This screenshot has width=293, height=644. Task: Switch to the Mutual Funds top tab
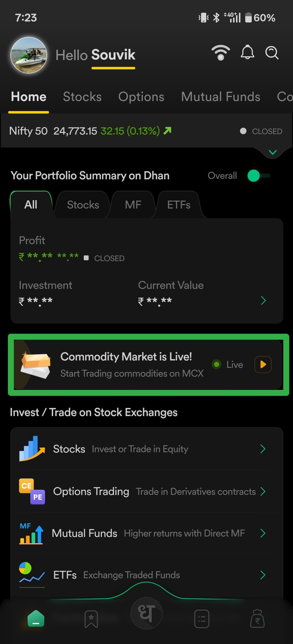click(220, 97)
